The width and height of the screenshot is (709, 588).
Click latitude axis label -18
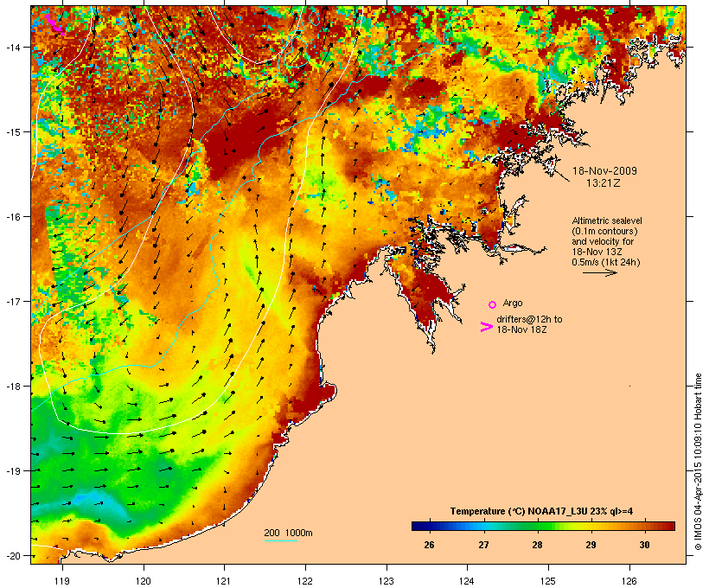click(x=12, y=387)
